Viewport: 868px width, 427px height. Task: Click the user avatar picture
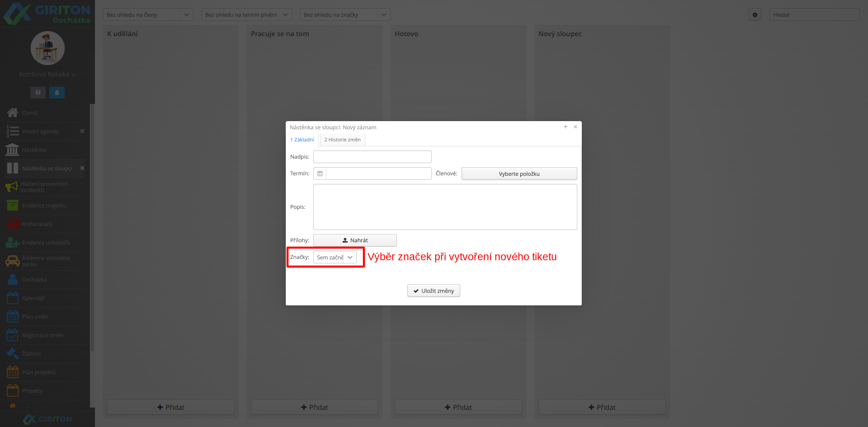point(47,48)
